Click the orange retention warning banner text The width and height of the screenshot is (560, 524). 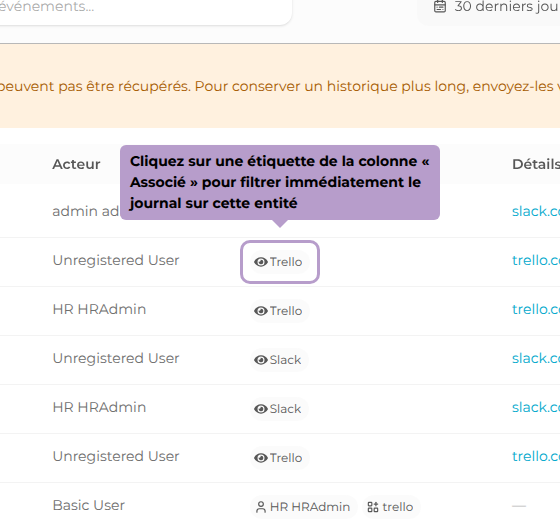point(280,86)
